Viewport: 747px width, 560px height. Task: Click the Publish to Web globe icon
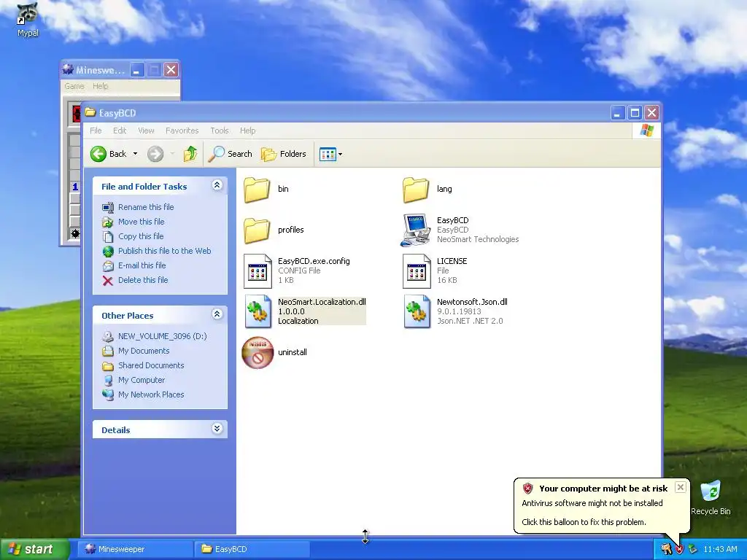108,252
